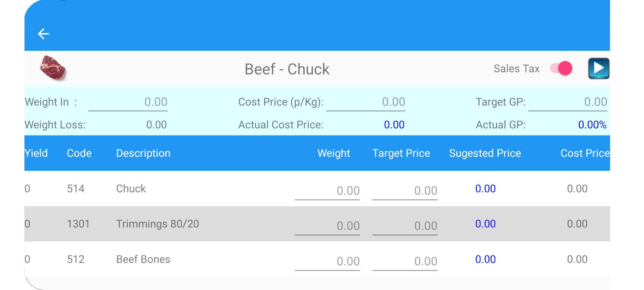This screenshot has width=644, height=290.
Task: Select the Chuck description row
Action: click(x=131, y=188)
